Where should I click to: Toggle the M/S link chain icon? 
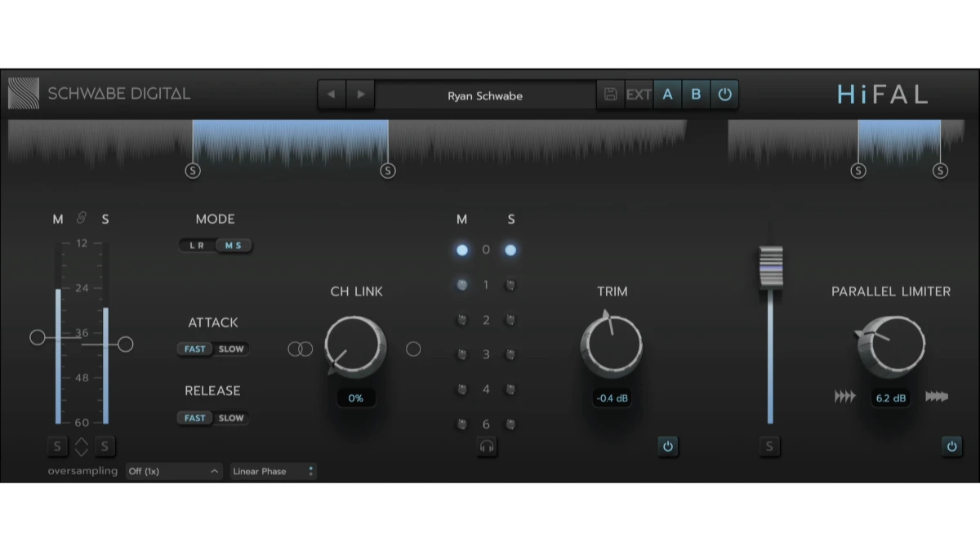pyautogui.click(x=81, y=218)
